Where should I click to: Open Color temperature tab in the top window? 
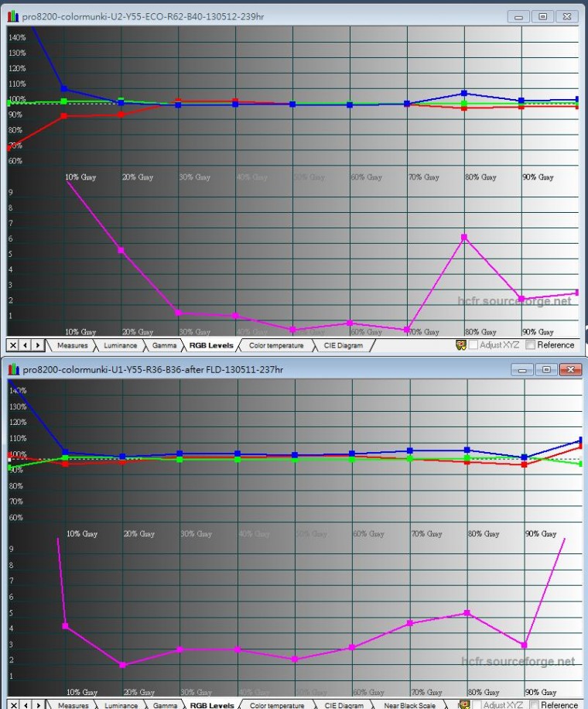click(276, 345)
